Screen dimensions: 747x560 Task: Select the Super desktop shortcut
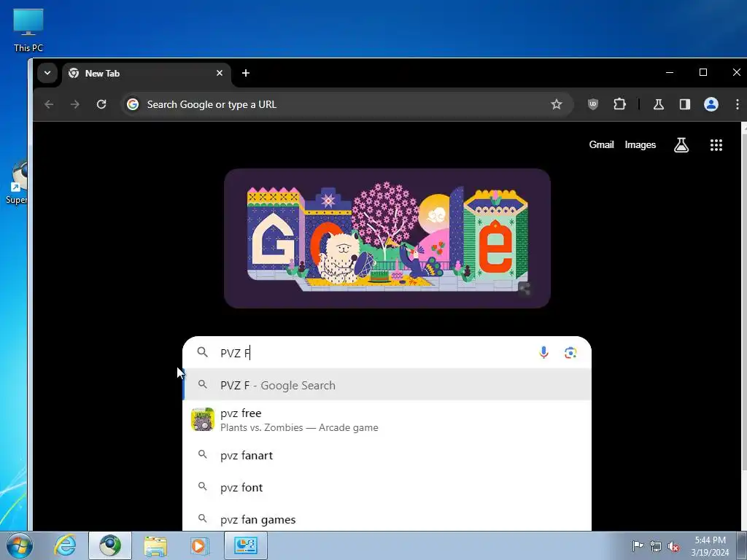pos(16,183)
